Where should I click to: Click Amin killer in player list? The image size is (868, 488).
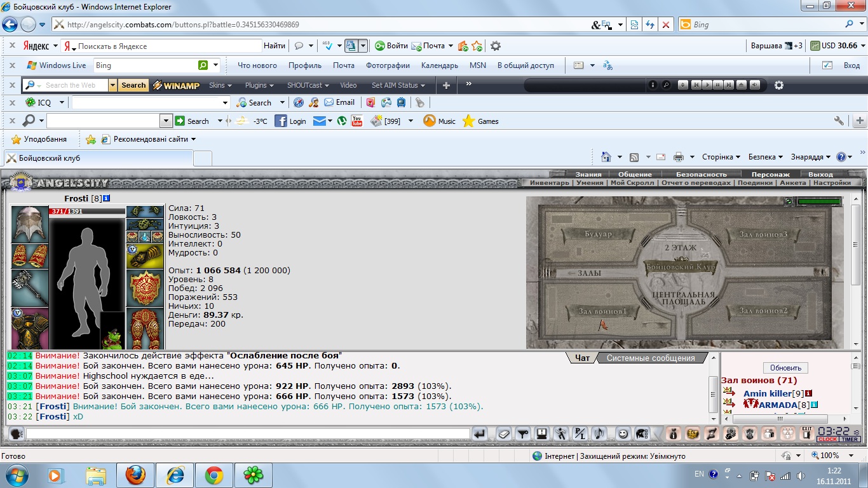coord(768,393)
